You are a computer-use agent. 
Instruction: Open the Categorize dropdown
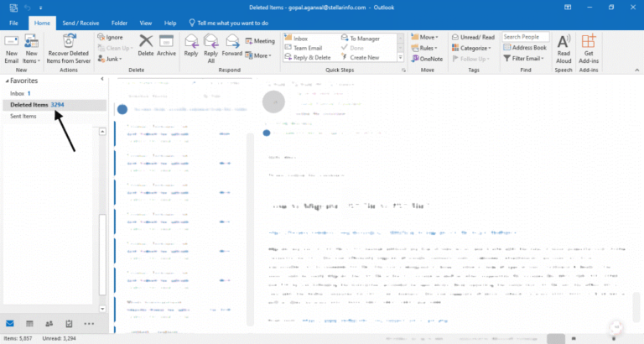471,48
